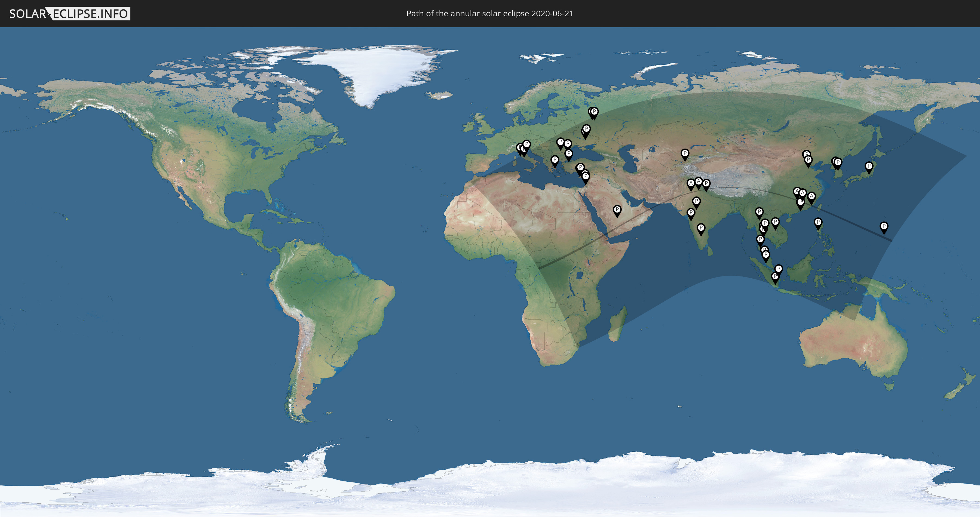Open the P pin over Japan
The image size is (980, 517).
click(869, 168)
